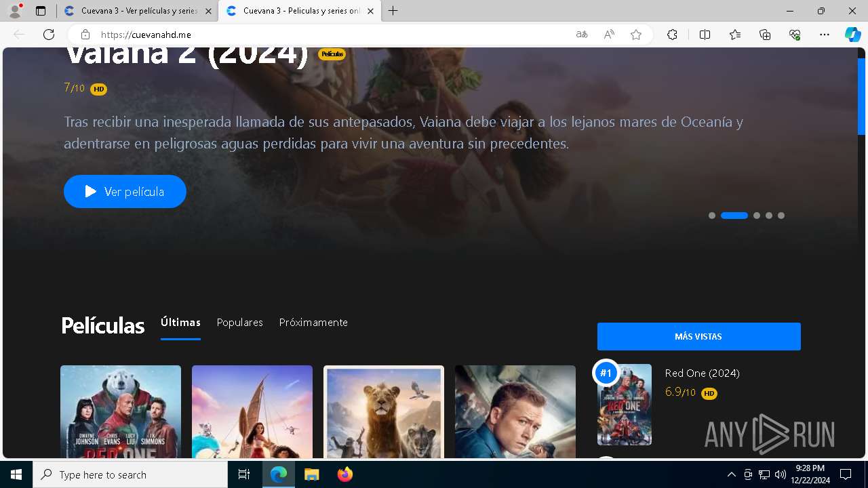
Task: Click the page vertical scrollbar
Action: [x=861, y=96]
